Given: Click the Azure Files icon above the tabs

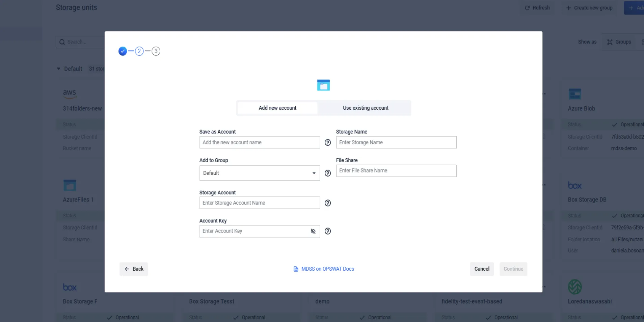Looking at the screenshot, I should click(323, 85).
